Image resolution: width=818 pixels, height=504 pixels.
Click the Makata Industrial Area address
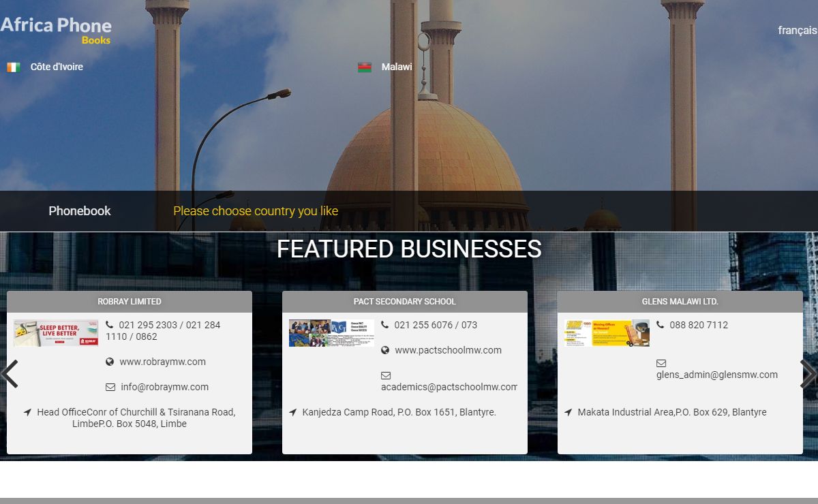(x=671, y=412)
